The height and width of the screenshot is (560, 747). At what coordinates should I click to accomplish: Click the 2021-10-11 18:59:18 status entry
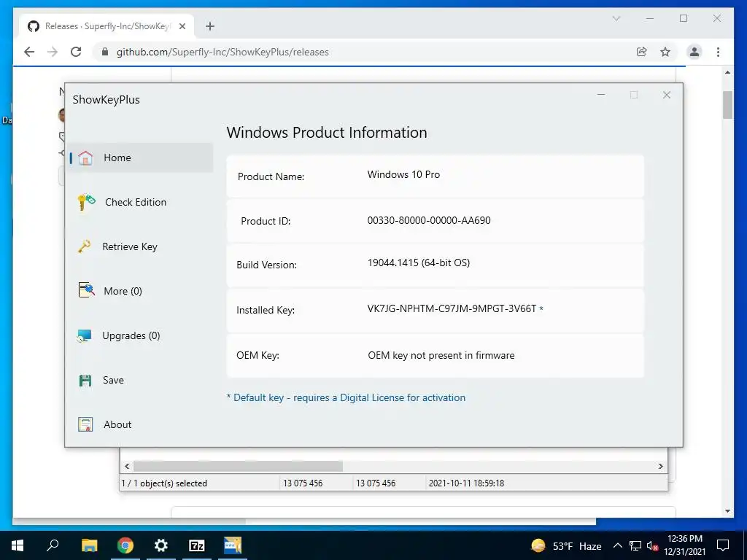(x=466, y=483)
